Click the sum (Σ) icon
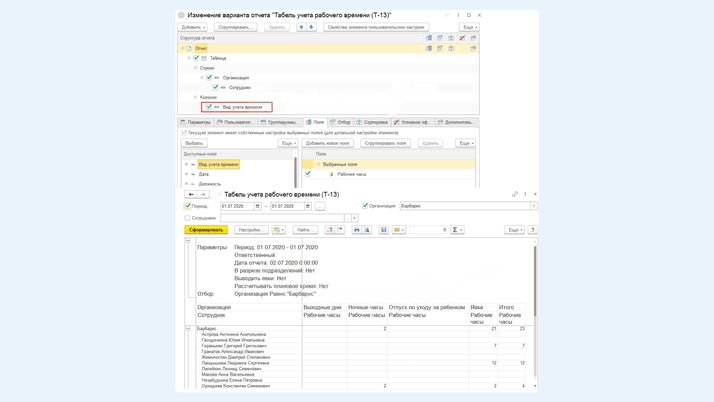714x402 pixels. [455, 230]
